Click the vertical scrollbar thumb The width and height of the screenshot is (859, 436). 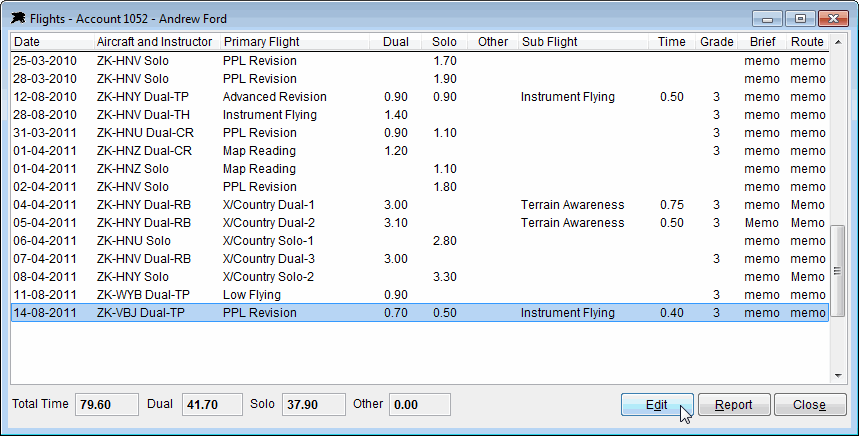coord(838,271)
